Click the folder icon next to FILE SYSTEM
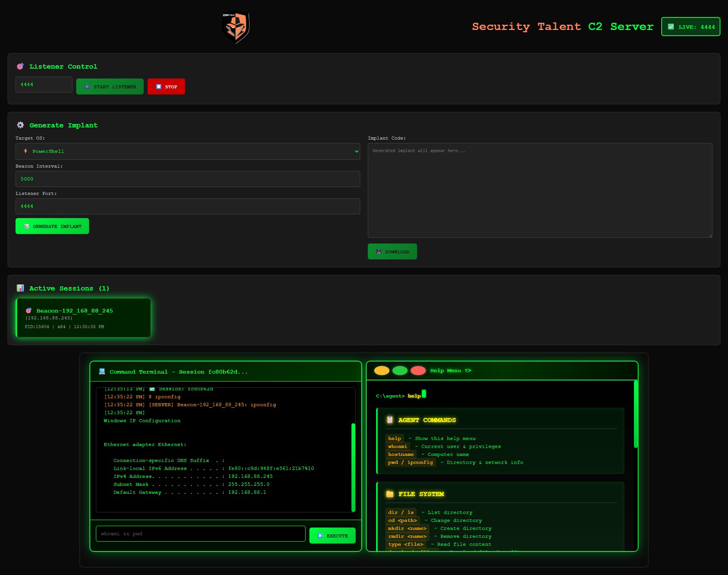The width and height of the screenshot is (728, 575). coord(390,494)
